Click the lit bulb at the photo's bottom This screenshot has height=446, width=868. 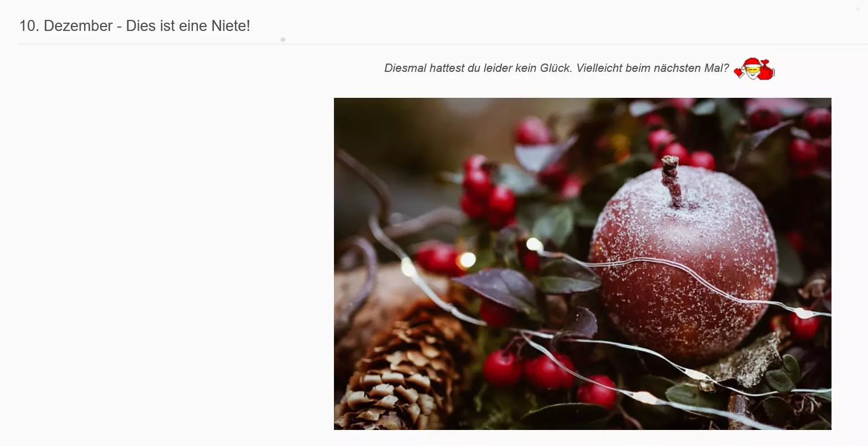[643, 396]
